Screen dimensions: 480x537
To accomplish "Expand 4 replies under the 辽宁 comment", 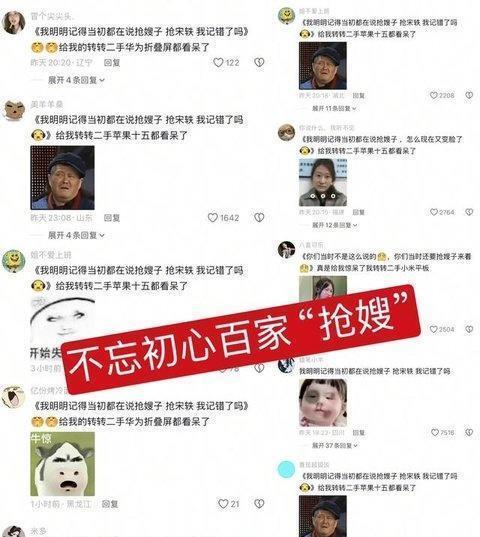I will 76,80.
